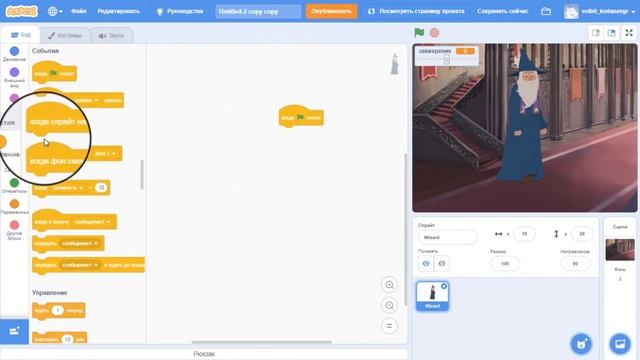640x360 pixels.
Task: Select the purple Внешний вид category
Action: (14, 78)
